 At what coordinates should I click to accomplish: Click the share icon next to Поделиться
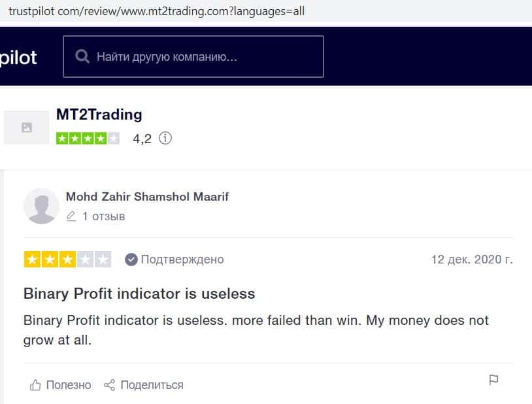(x=109, y=385)
